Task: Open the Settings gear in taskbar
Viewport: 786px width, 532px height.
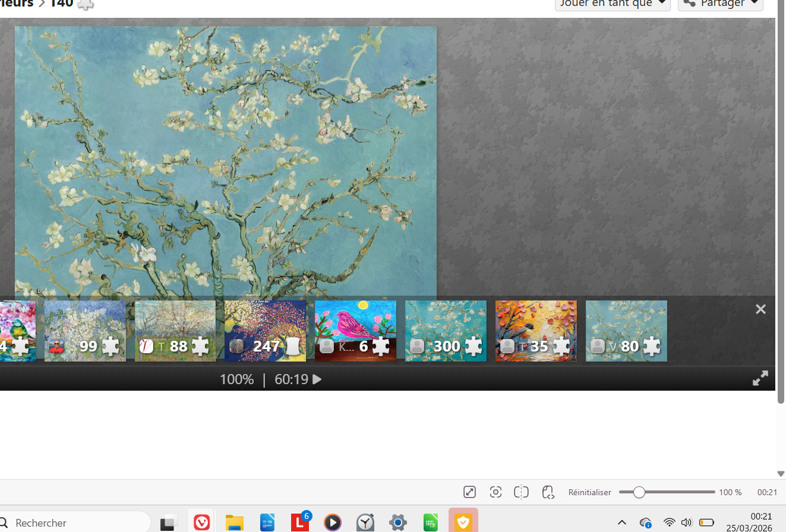Action: [398, 523]
